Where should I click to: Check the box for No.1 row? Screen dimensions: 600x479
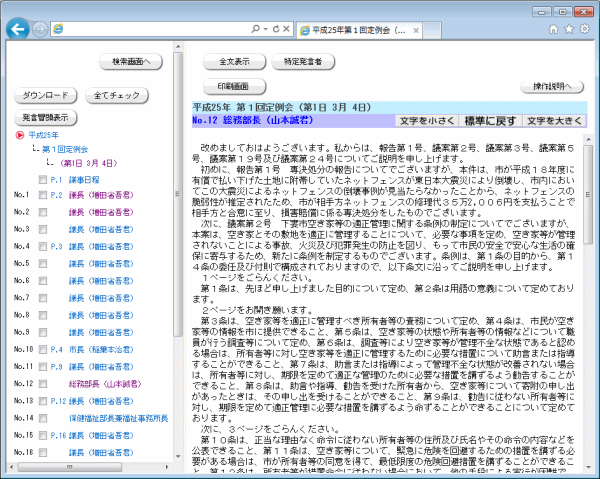coord(43,195)
